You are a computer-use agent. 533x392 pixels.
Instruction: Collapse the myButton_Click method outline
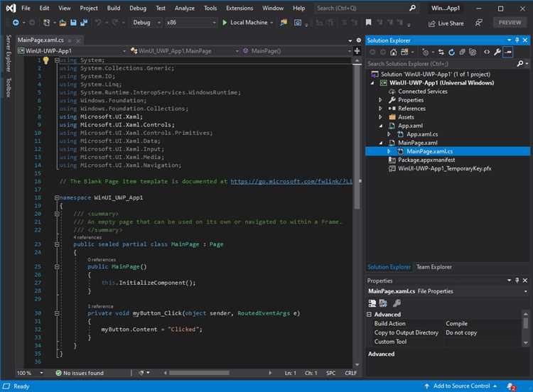click(57, 313)
